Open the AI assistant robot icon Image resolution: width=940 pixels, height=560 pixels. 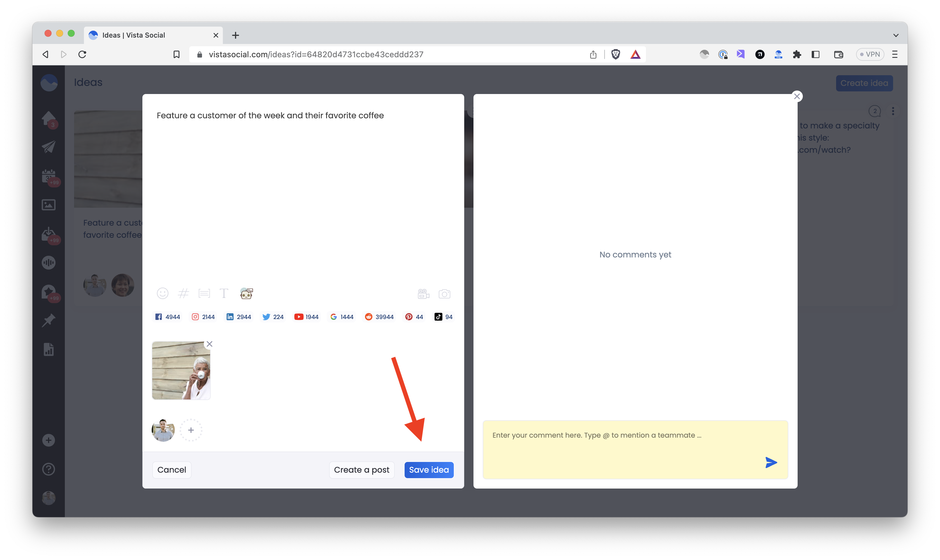point(247,293)
